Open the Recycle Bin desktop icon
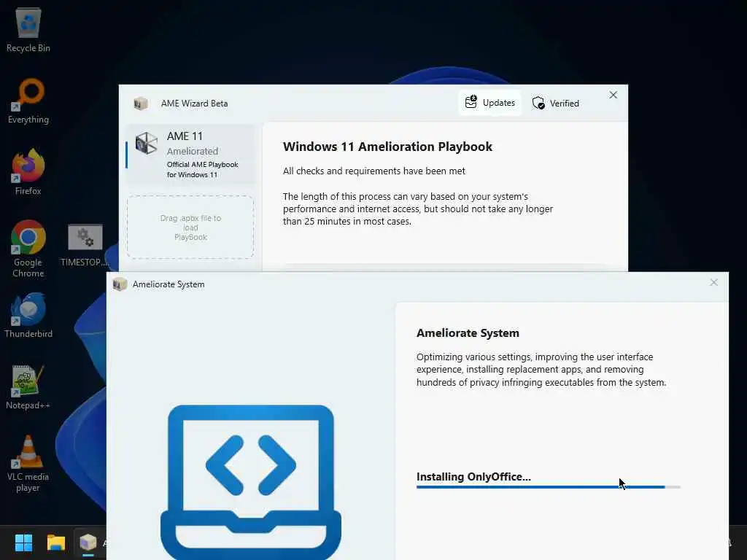This screenshot has width=747, height=560. click(x=28, y=29)
